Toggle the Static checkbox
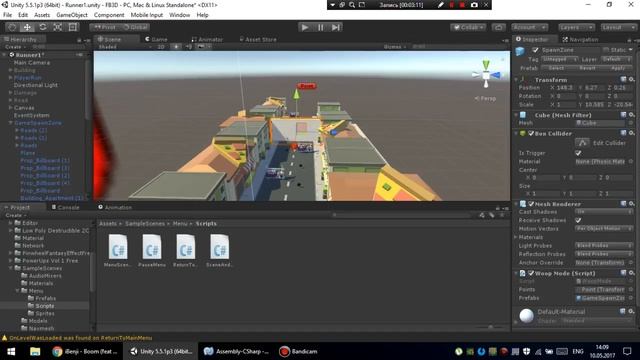 (x=606, y=50)
